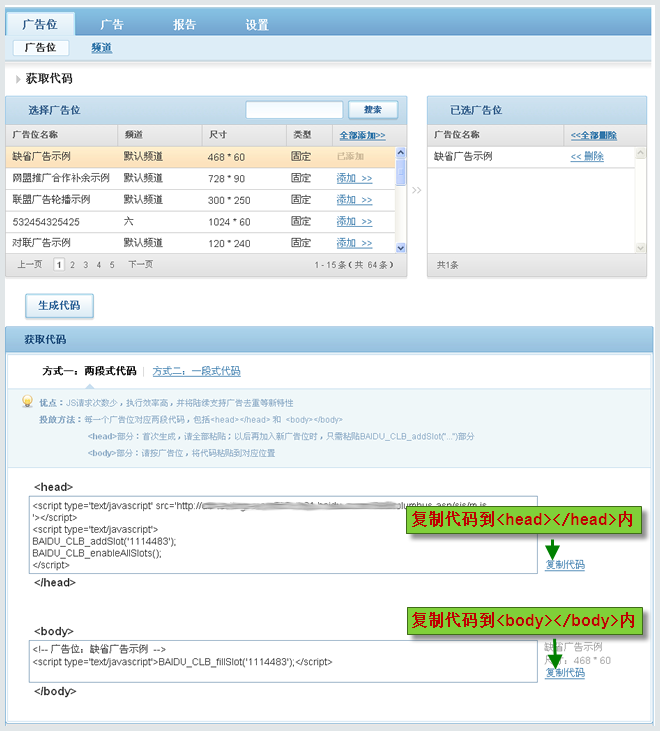Click the 六 channel cell
Screen dimensions: 660x731
[x=129, y=221]
